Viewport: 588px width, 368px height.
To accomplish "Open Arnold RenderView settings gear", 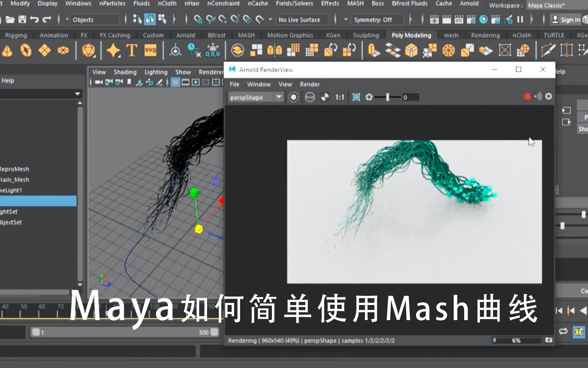I will (549, 96).
